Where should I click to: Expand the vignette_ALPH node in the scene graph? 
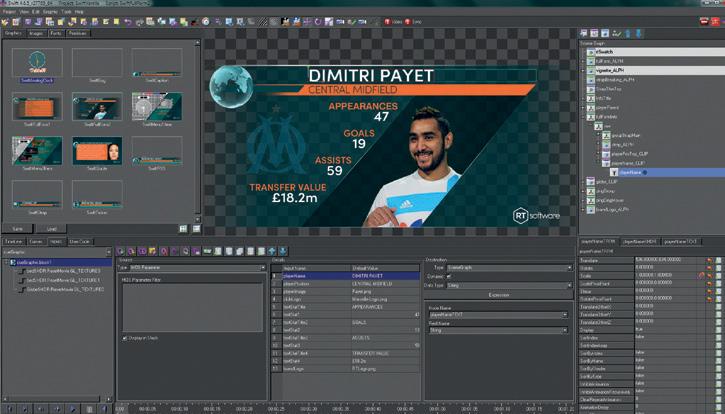[x=584, y=70]
